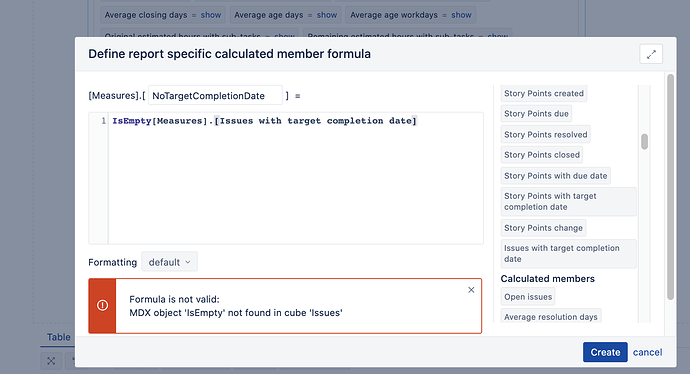This screenshot has height=374, width=690.
Task: Insert the Story Points created measure
Action: click(x=543, y=93)
